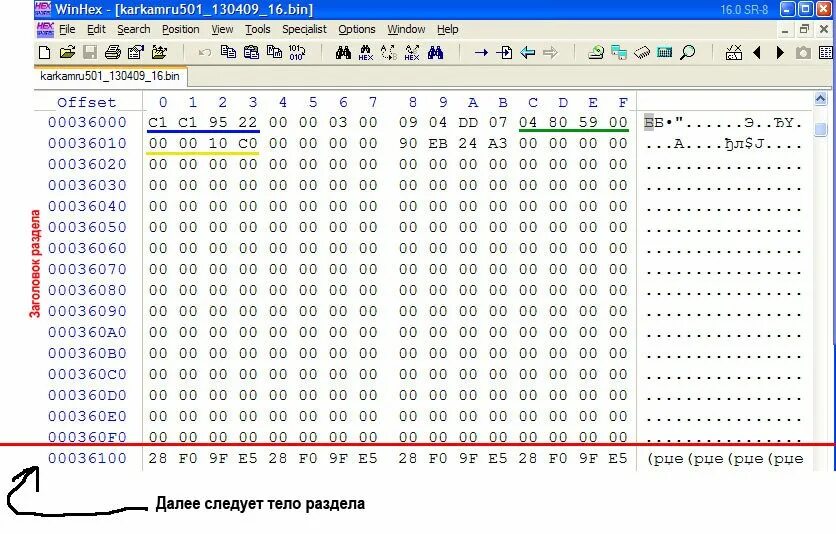
Task: Click hex byte EB in row 00036010
Action: click(438, 143)
